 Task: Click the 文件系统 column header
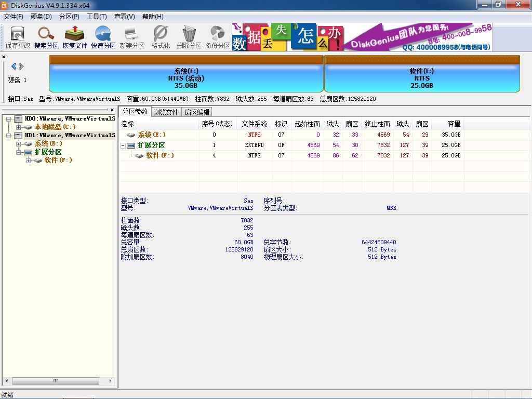pos(255,124)
